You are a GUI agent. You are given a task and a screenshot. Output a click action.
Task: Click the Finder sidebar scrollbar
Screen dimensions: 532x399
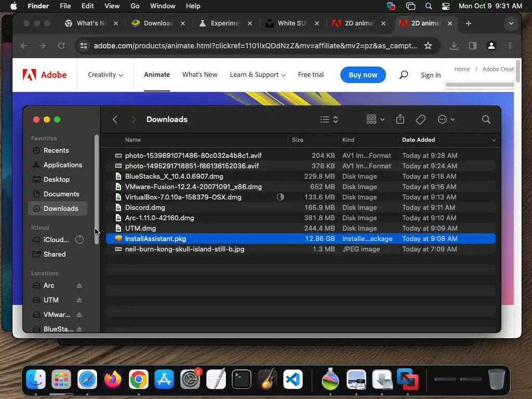pyautogui.click(x=97, y=189)
